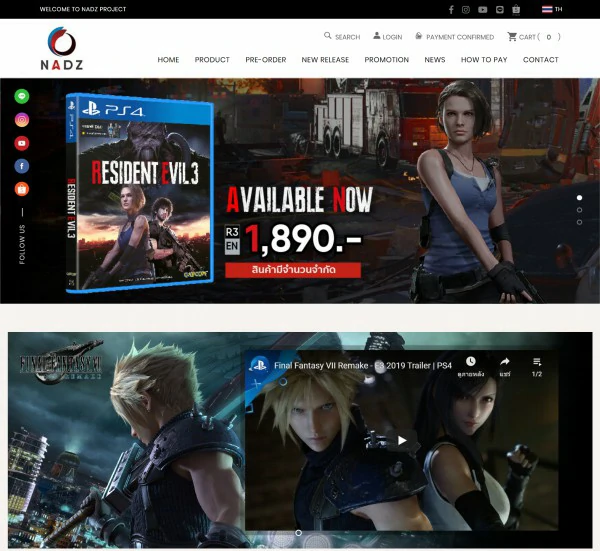The image size is (600, 551).
Task: Click the TH language label
Action: coord(559,9)
